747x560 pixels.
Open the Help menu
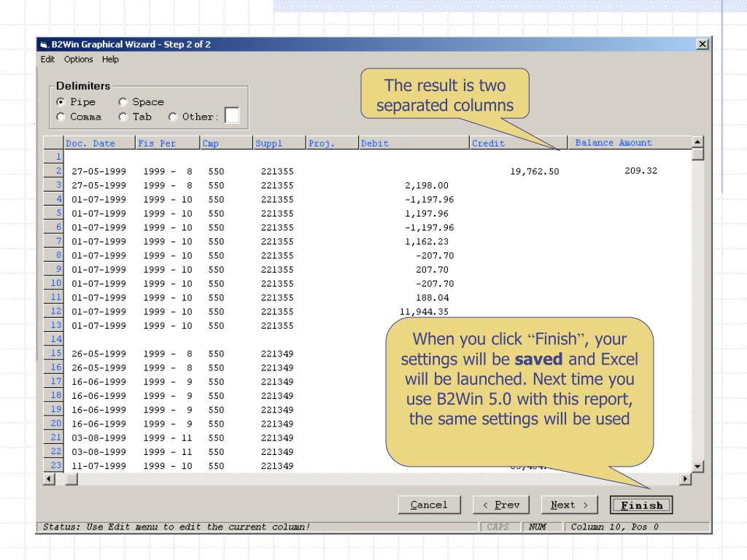click(110, 59)
